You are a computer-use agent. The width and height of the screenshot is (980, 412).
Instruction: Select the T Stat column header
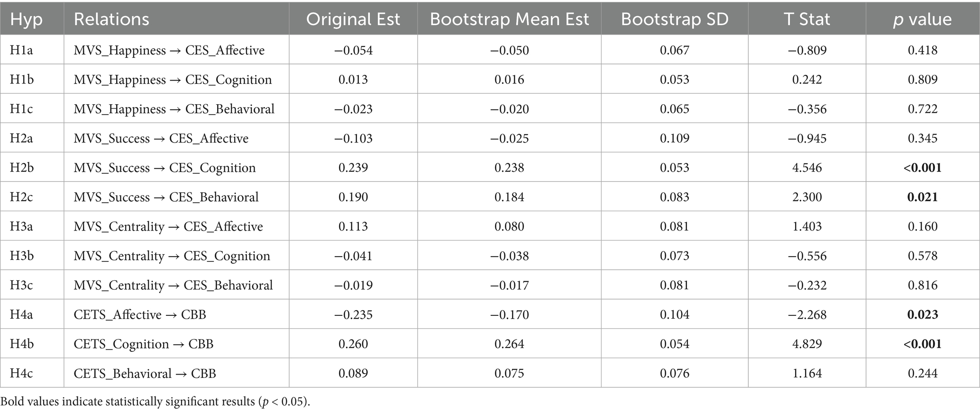click(x=806, y=19)
